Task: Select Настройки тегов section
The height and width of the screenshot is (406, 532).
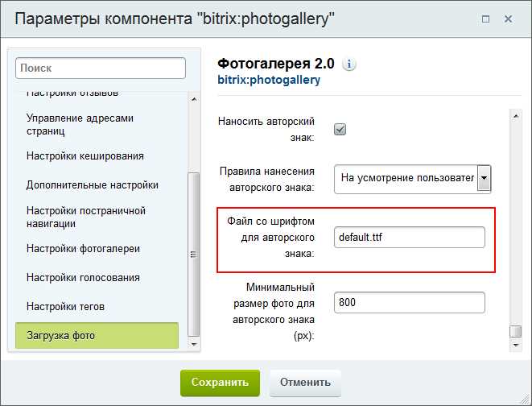Action: [65, 307]
